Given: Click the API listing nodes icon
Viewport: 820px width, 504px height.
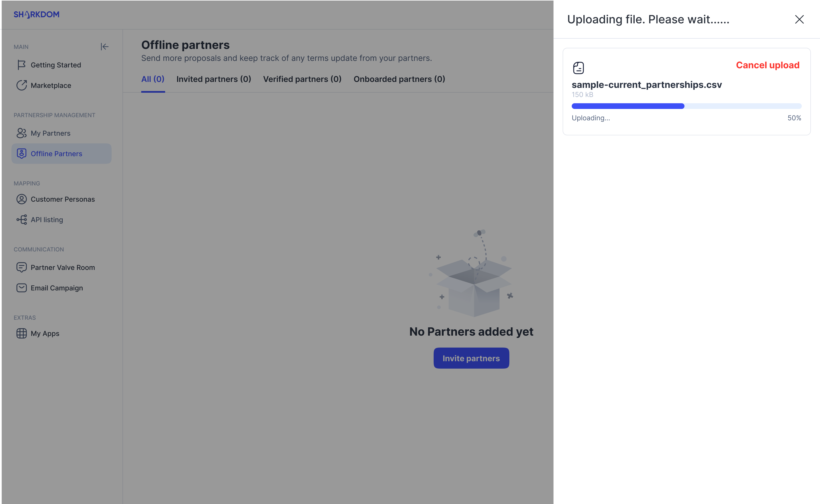Looking at the screenshot, I should [x=21, y=220].
